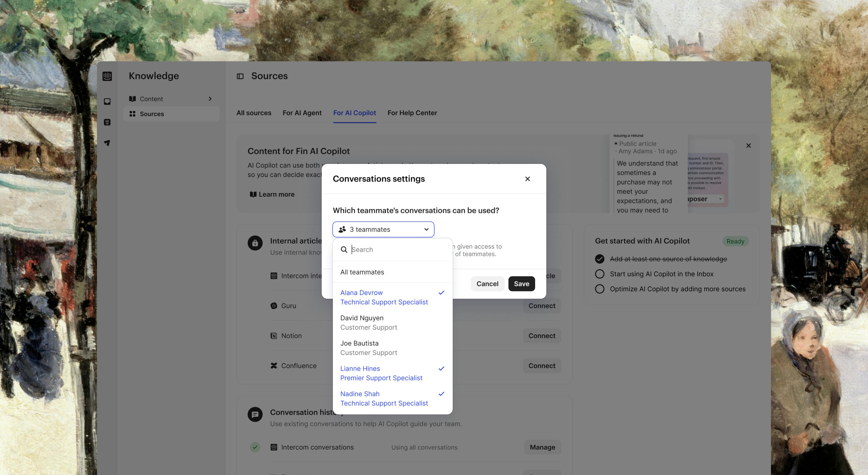868x475 pixels.
Task: Focus the teammate Search field
Action: (x=393, y=250)
